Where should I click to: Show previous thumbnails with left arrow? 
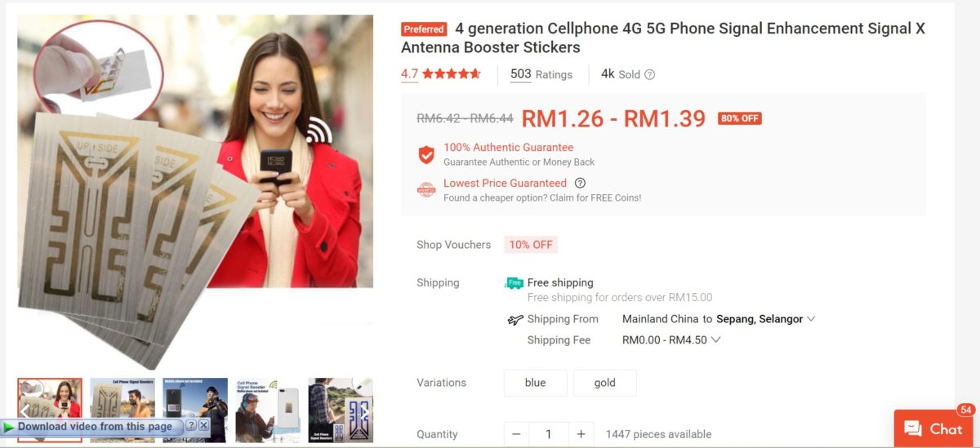[x=25, y=410]
